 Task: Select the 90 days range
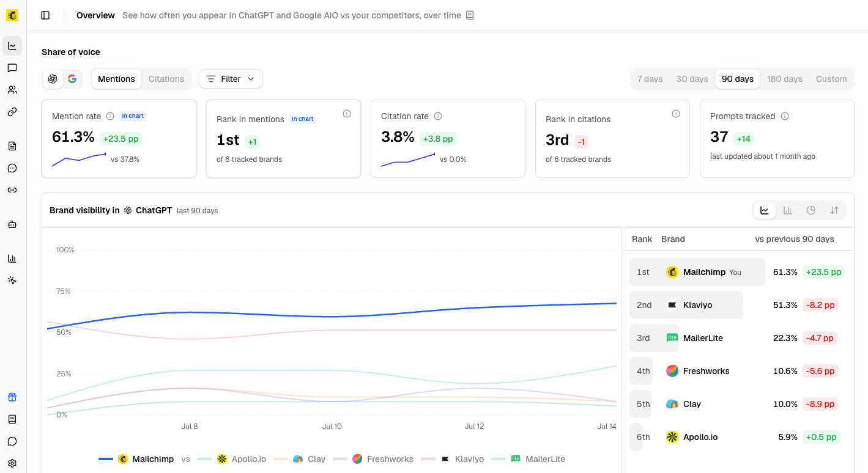(x=738, y=79)
